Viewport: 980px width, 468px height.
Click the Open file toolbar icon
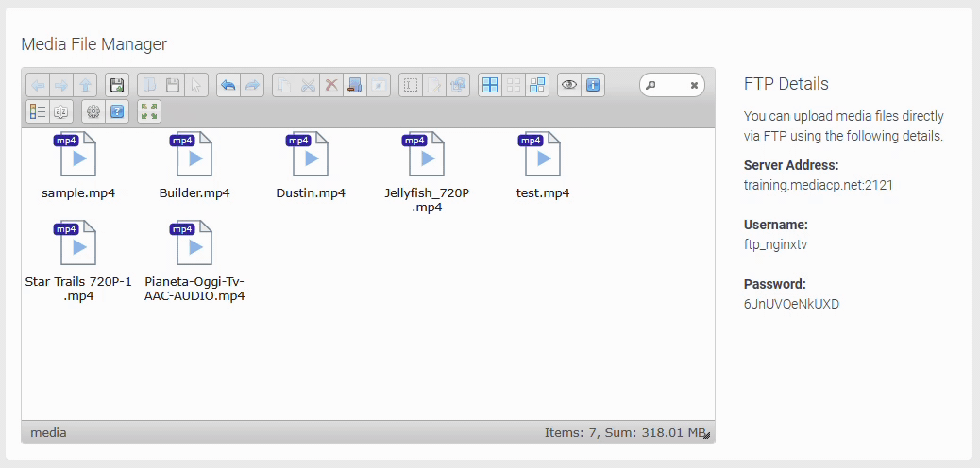tap(149, 85)
